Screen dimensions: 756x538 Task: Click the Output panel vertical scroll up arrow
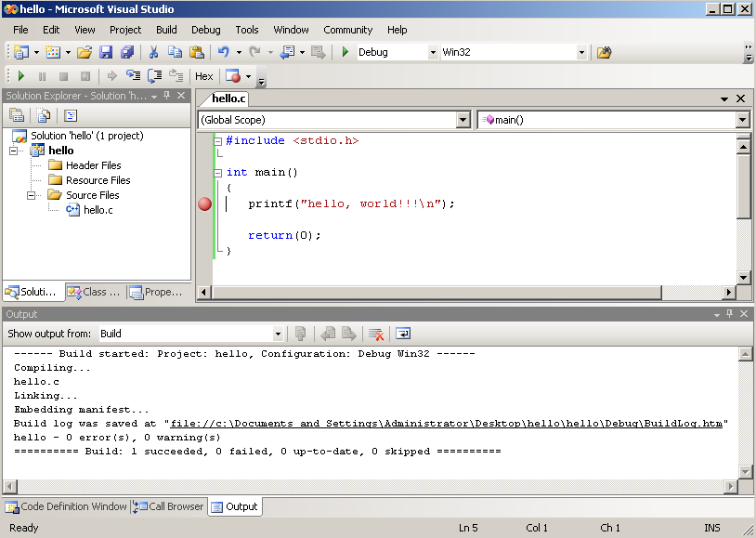[745, 355]
